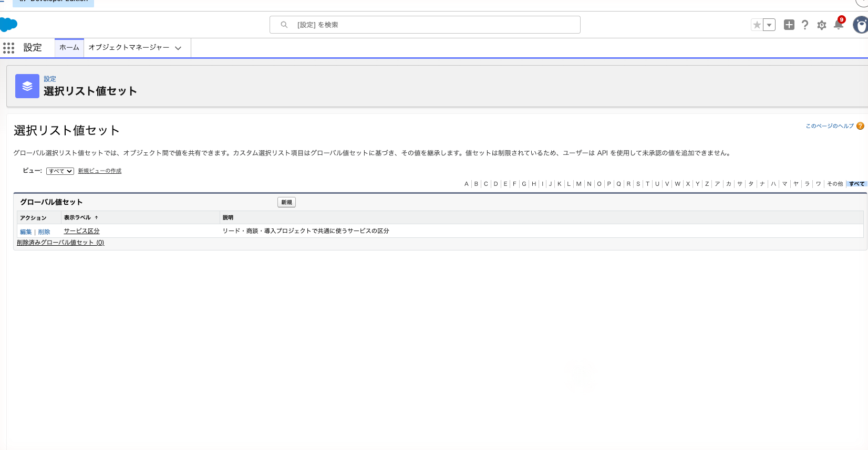This screenshot has height=450, width=868.
Task: Filter the list by サ
Action: click(x=739, y=184)
